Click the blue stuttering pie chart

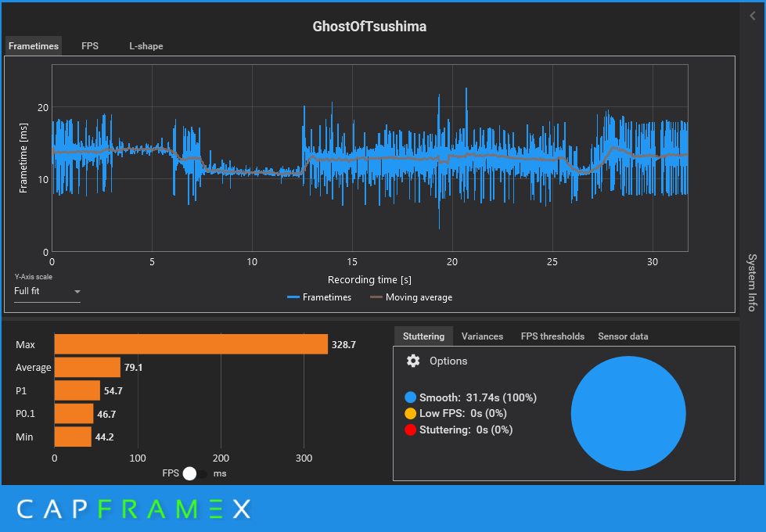[628, 413]
